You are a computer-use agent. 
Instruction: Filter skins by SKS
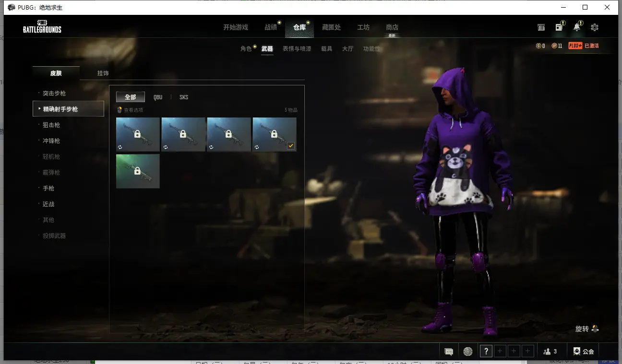click(x=184, y=97)
